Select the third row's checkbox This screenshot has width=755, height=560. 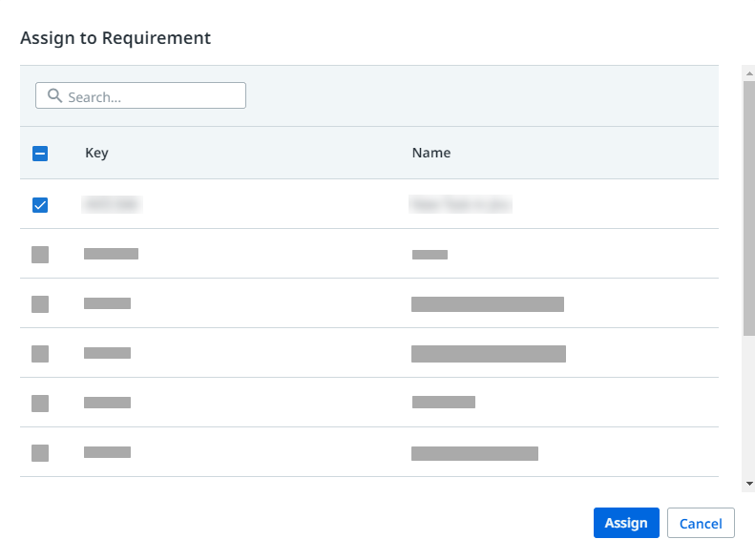40,304
